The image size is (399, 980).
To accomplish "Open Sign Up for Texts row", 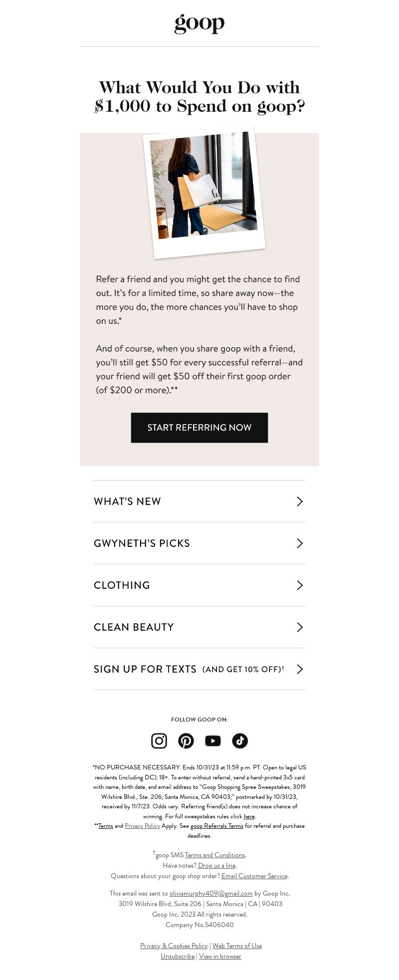I will pyautogui.click(x=199, y=669).
